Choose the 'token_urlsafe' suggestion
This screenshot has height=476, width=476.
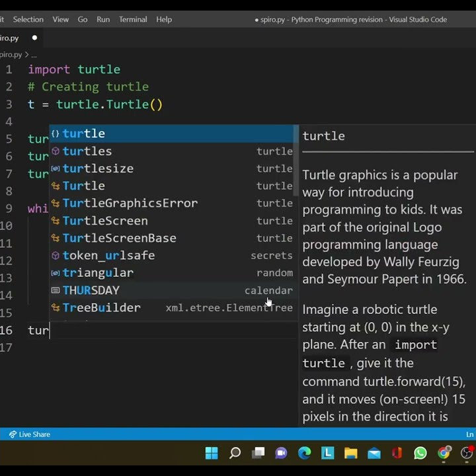pyautogui.click(x=172, y=255)
